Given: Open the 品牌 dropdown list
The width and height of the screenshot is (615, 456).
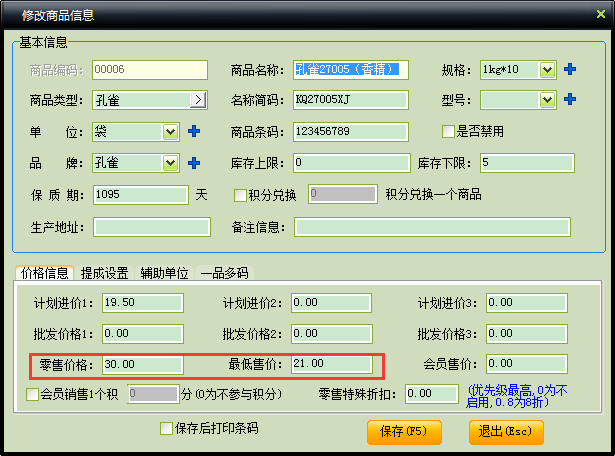Looking at the screenshot, I should pos(171,163).
